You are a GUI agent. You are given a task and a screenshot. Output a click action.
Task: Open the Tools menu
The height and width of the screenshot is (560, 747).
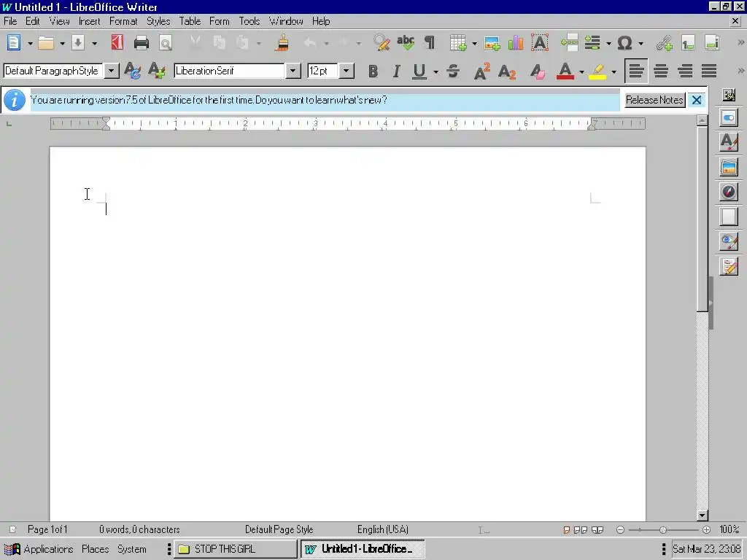pyautogui.click(x=249, y=21)
